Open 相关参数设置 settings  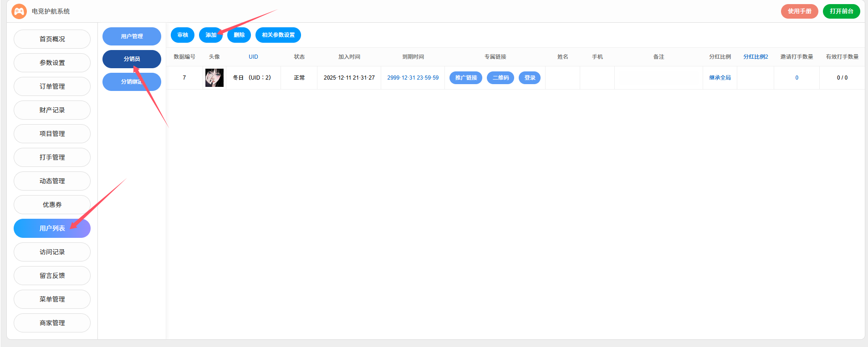[278, 35]
